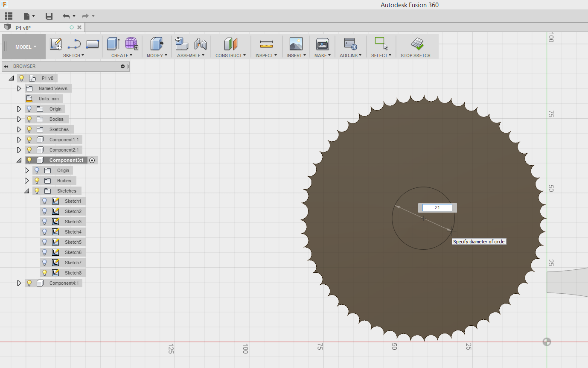
Task: Click the STOP SKETCH label
Action: point(416,55)
